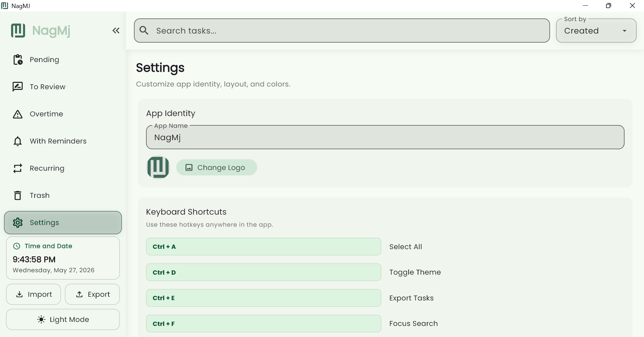Click the Pending clipboard icon
This screenshot has height=337, width=644.
pos(18,60)
